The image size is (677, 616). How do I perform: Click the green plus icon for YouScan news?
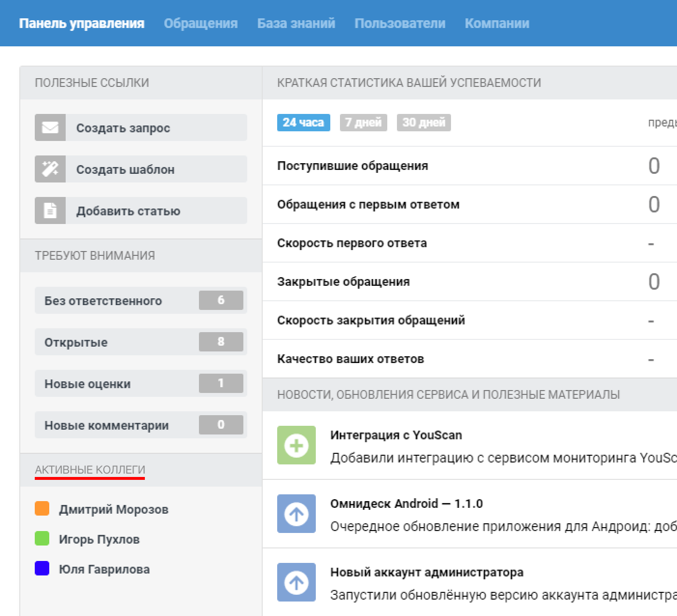[296, 445]
